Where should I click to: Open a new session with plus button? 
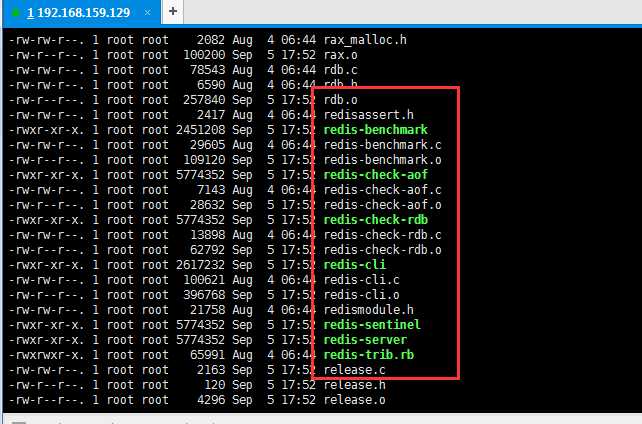tap(173, 11)
